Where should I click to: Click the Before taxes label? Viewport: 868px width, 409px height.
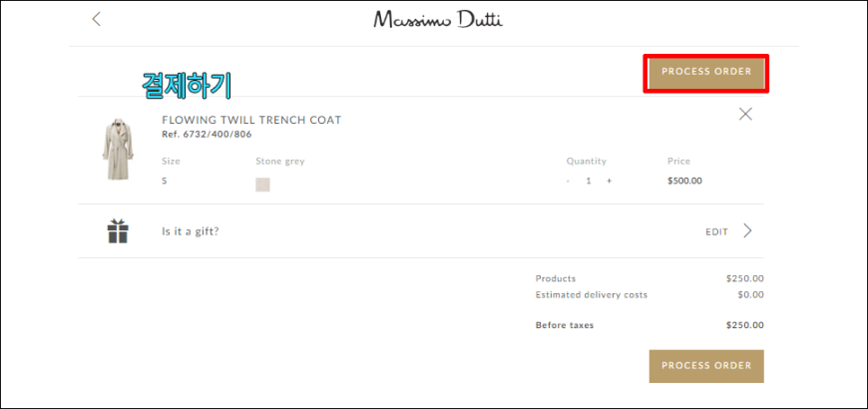tap(564, 325)
